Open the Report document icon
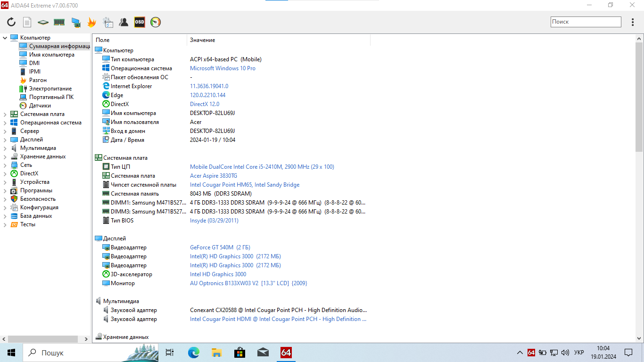644x362 pixels. (27, 22)
